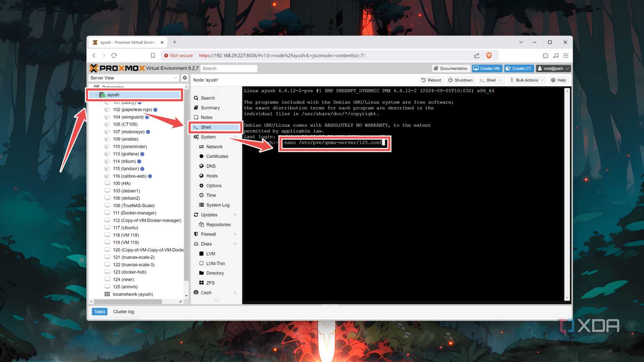Open the root@pam user dropdown

[553, 68]
